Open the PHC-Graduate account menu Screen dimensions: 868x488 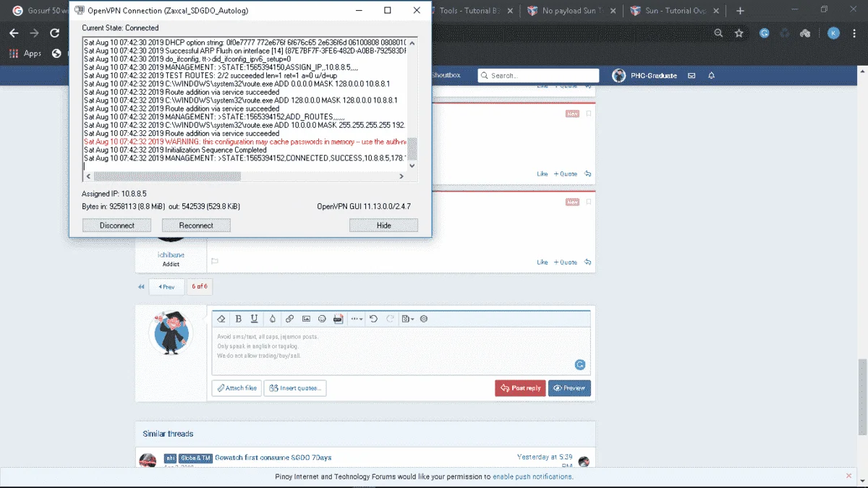(644, 76)
